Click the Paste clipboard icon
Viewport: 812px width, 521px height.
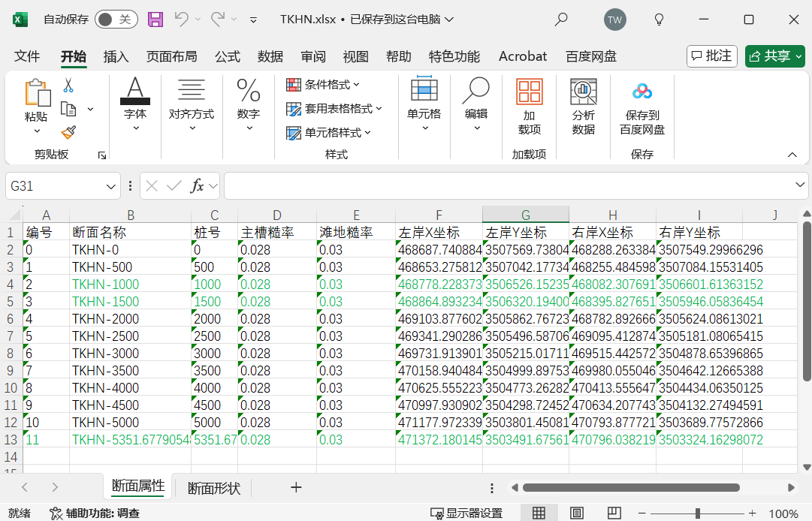[38, 93]
